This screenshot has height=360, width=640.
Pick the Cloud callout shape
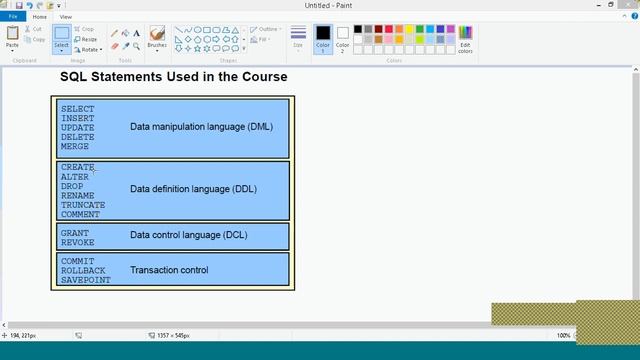point(235,49)
